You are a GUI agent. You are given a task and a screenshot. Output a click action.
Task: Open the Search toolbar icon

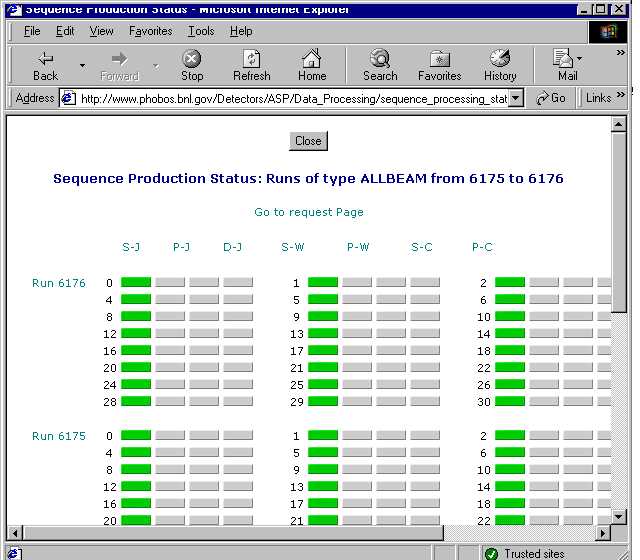380,59
